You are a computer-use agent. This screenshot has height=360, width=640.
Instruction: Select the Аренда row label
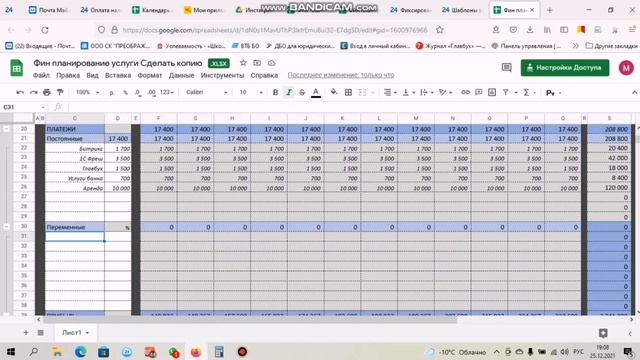pos(75,188)
